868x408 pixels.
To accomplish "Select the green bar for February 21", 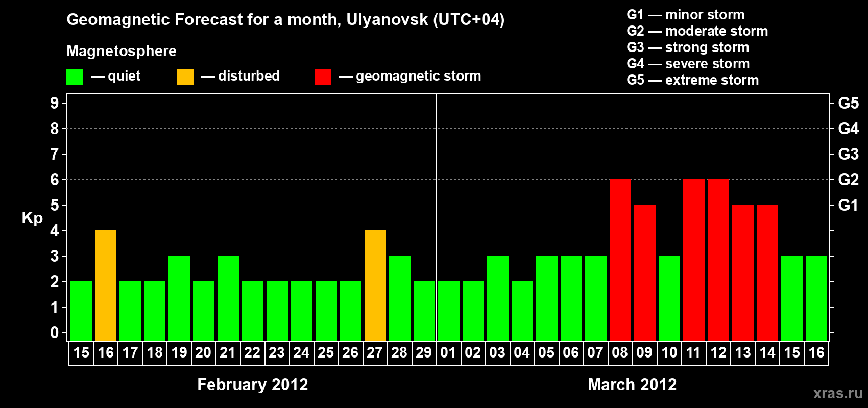I will click(x=228, y=298).
